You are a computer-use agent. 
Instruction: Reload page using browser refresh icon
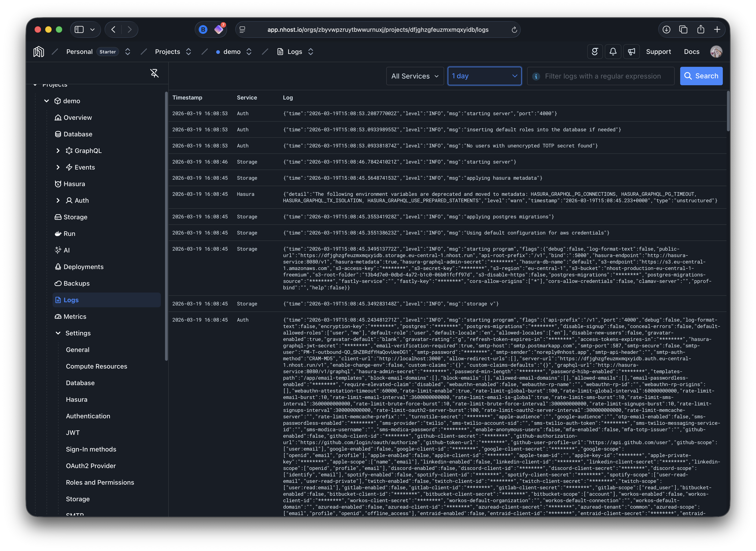click(514, 30)
